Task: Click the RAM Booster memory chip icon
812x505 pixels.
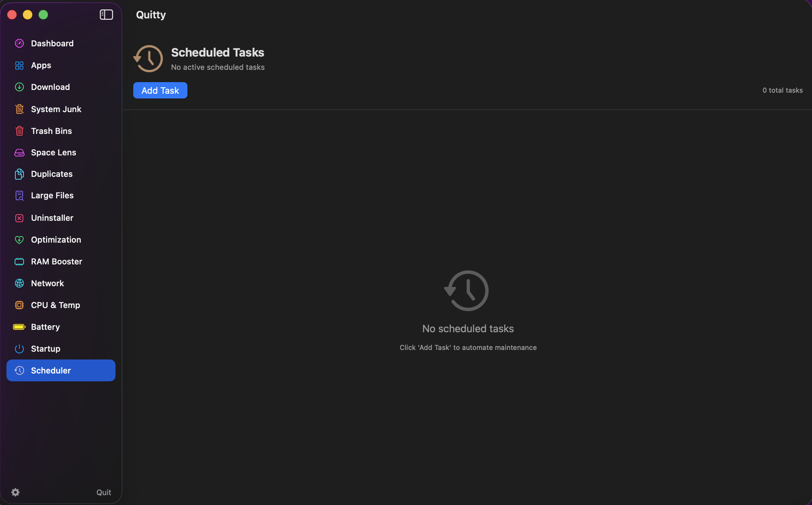Action: tap(19, 262)
